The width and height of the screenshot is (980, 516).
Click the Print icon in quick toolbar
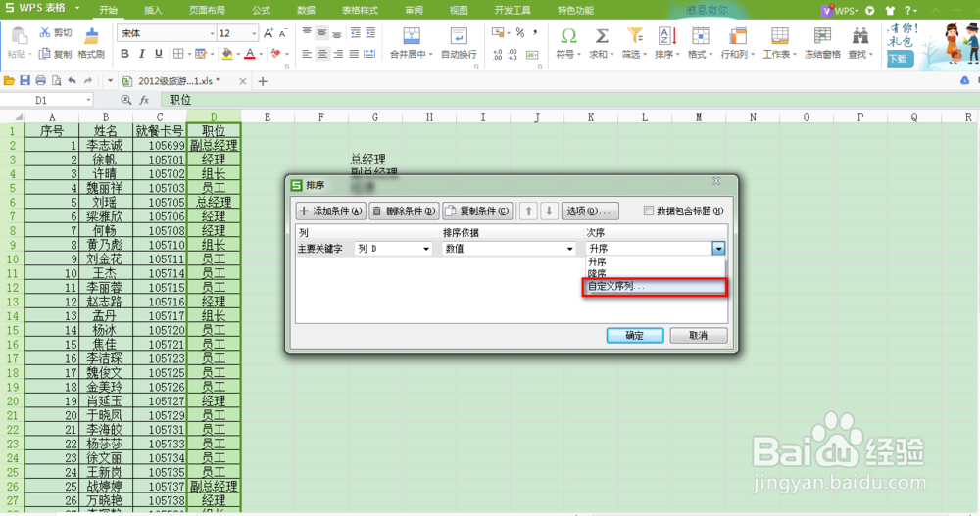click(x=40, y=80)
